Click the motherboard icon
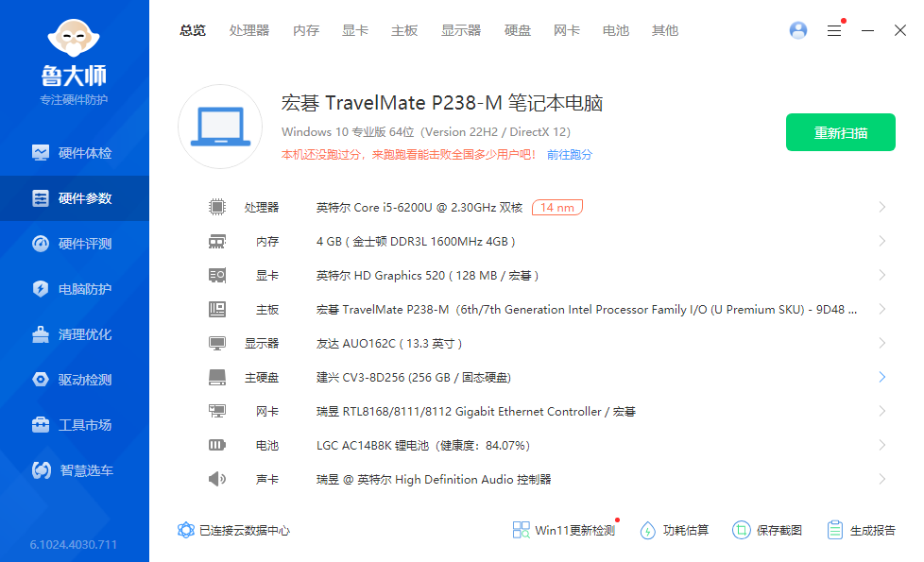The width and height of the screenshot is (924, 562). [x=217, y=309]
